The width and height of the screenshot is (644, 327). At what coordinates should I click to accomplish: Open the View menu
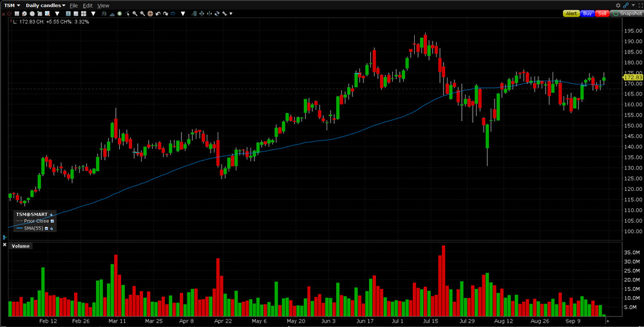[103, 5]
